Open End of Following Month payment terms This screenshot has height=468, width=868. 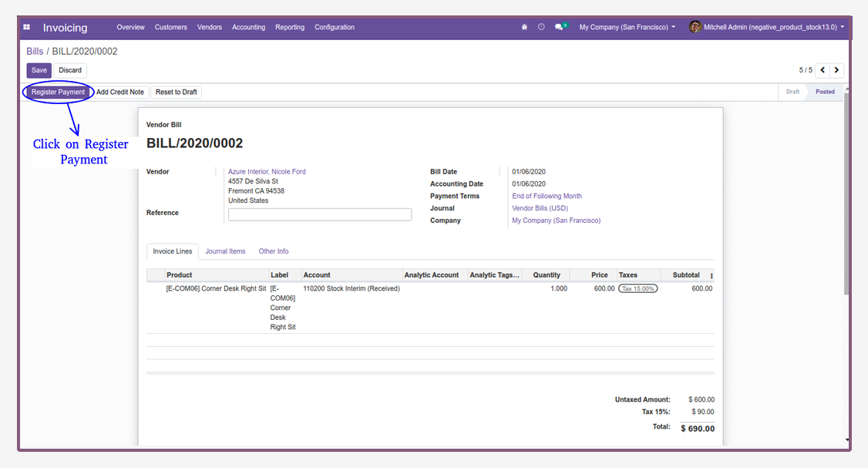click(x=547, y=196)
